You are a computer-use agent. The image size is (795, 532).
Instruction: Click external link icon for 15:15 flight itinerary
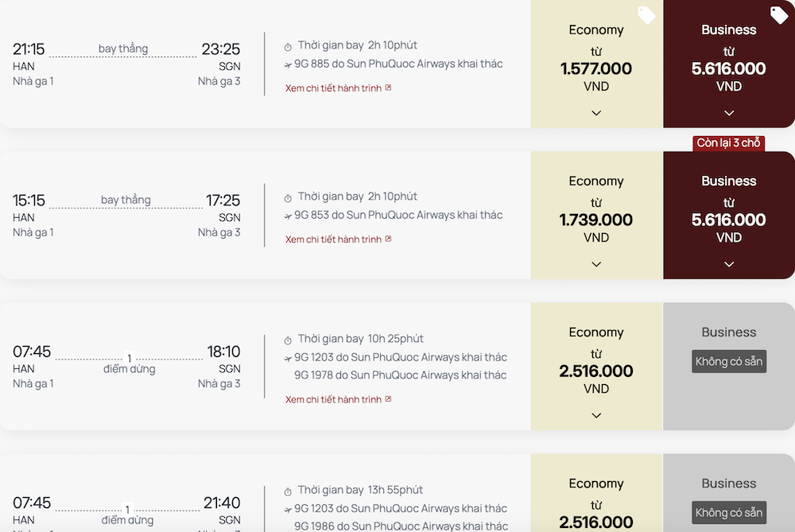coord(388,239)
